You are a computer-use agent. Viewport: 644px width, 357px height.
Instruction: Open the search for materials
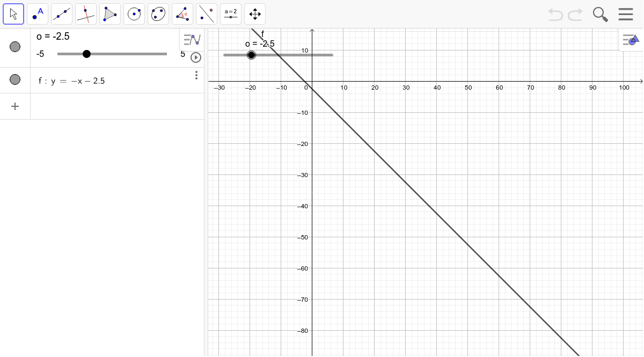click(600, 14)
